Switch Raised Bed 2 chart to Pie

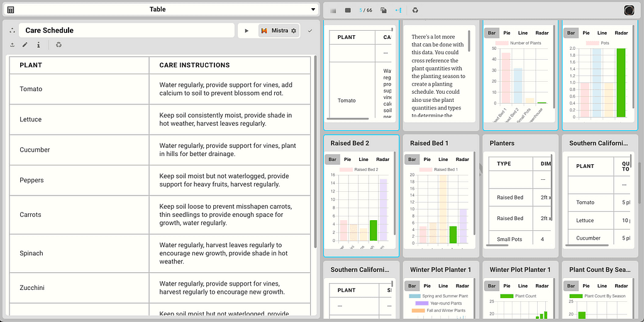pyautogui.click(x=347, y=159)
